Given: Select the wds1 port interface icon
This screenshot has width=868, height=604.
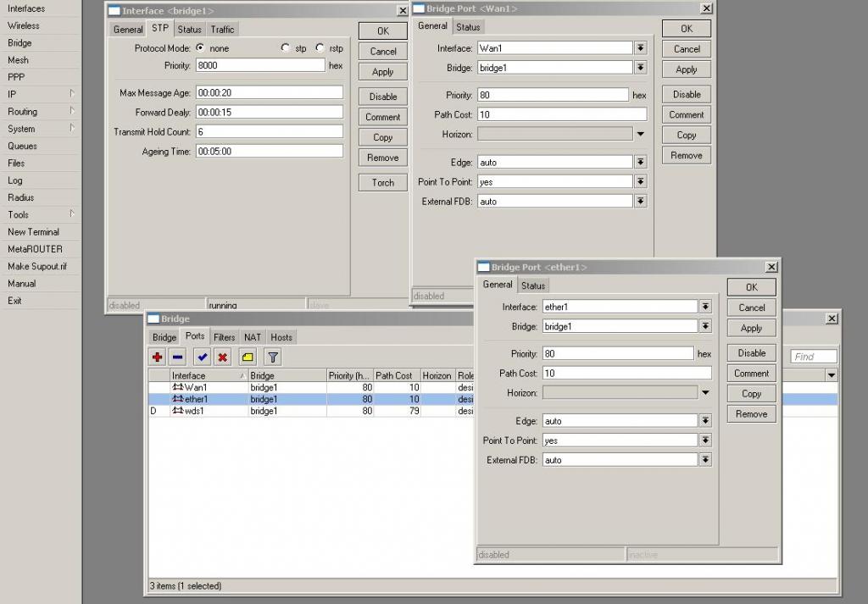Looking at the screenshot, I should 178,411.
